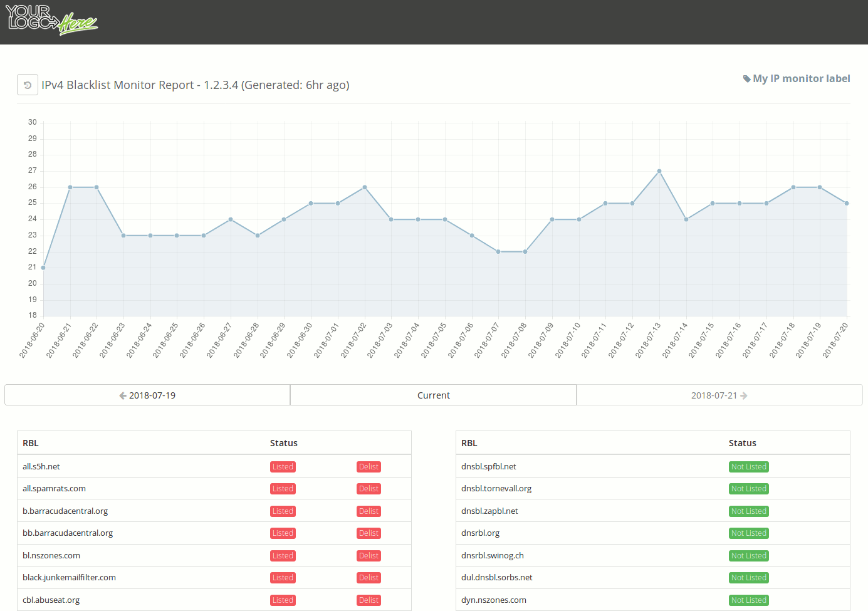Click the refresh report icon
Screen dimensions: 868x611
[27, 85]
